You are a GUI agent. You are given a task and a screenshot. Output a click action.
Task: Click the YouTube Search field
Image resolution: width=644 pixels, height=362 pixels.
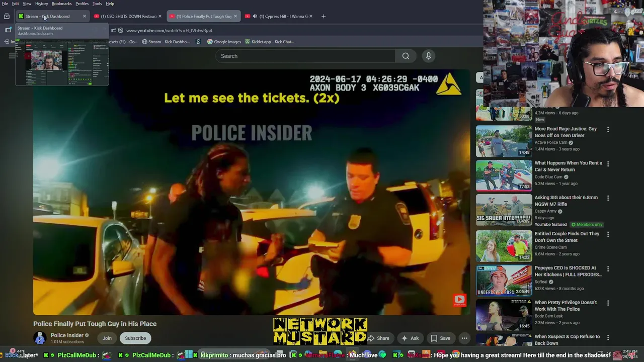pos(305,56)
